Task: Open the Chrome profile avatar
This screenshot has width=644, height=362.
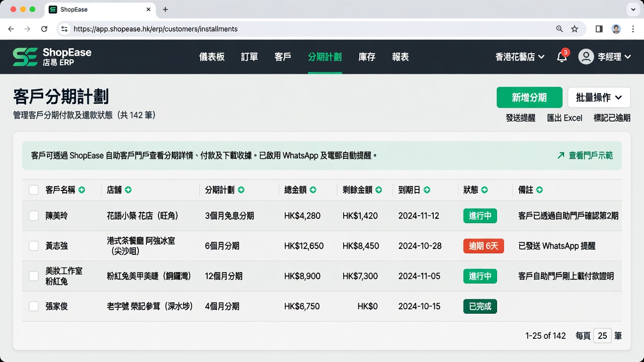Action: [x=616, y=29]
